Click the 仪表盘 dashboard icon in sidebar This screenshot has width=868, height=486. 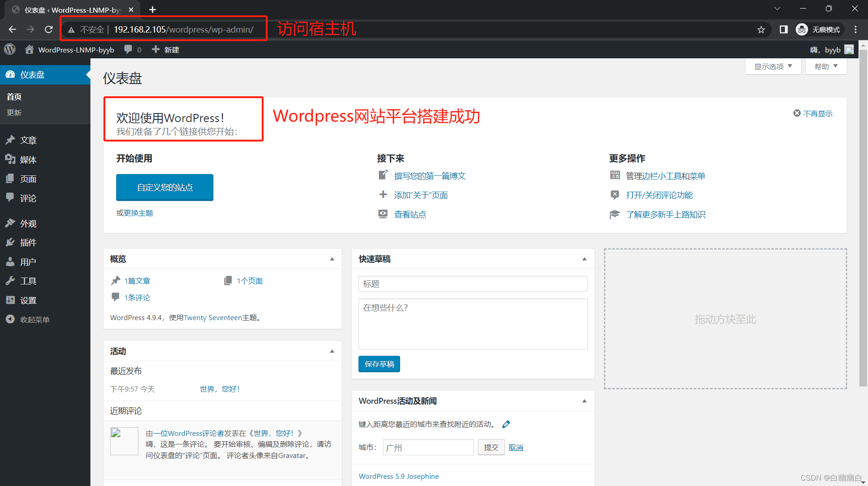pyautogui.click(x=10, y=75)
